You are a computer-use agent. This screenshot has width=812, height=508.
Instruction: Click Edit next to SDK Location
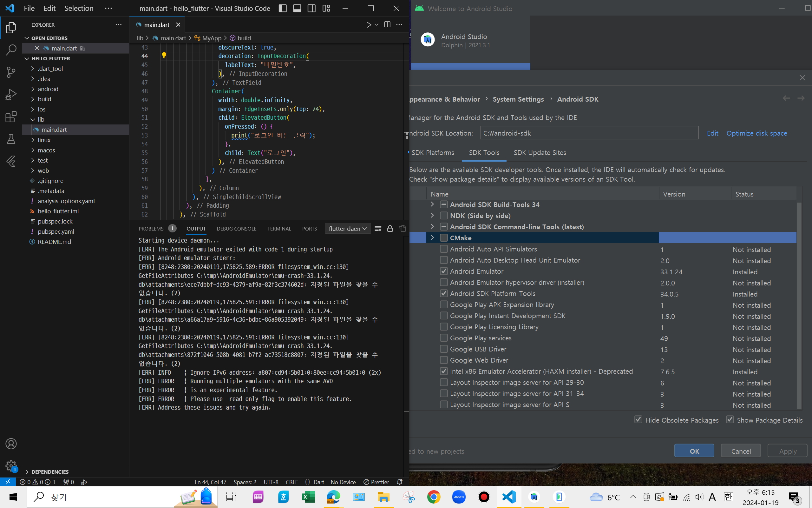712,133
